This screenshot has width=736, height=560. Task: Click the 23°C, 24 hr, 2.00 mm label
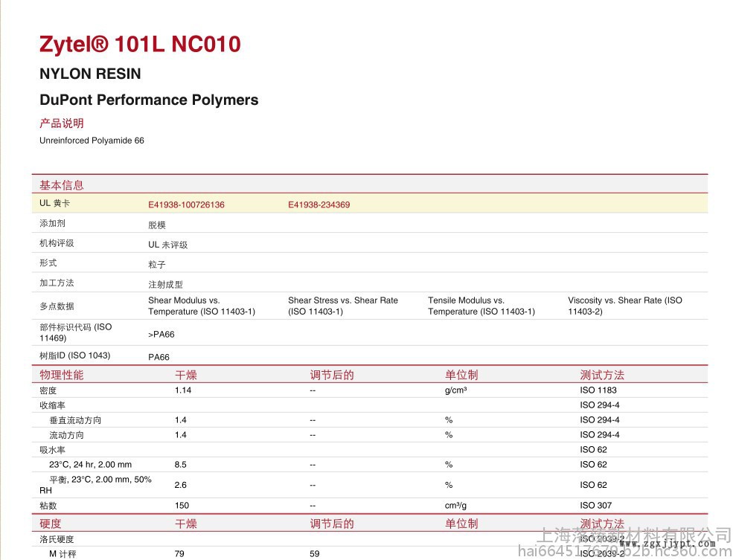click(x=91, y=465)
